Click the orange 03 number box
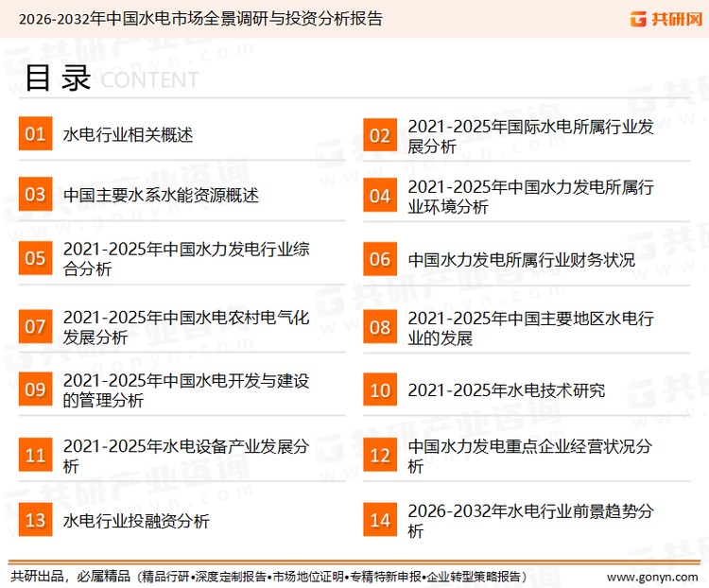Image resolution: width=709 pixels, height=588 pixels. (35, 194)
